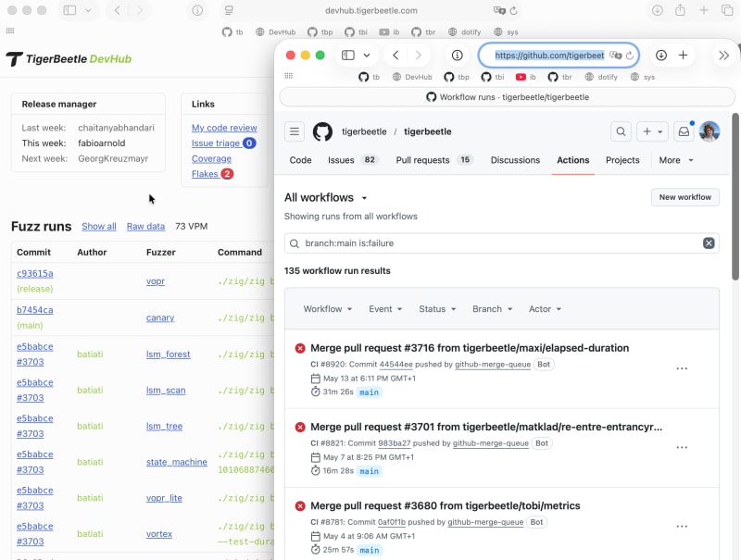Click the share icon in back Safari window

click(x=680, y=10)
